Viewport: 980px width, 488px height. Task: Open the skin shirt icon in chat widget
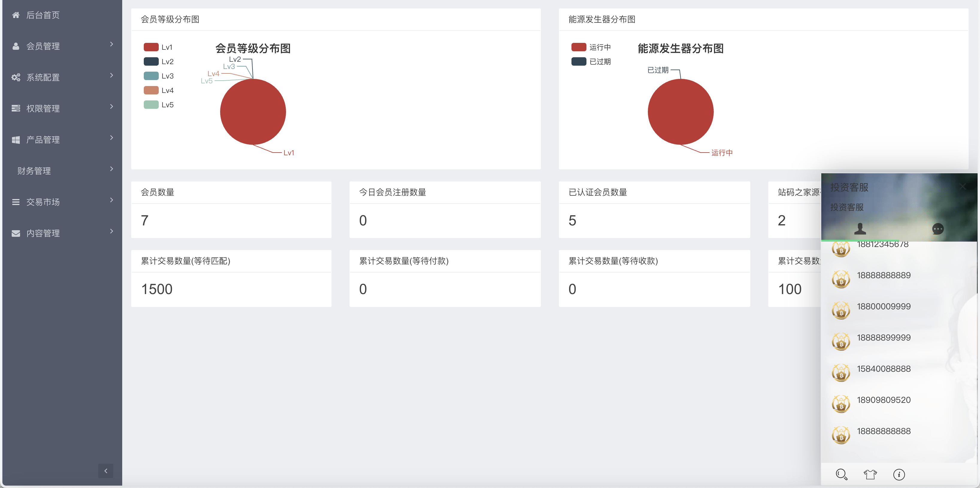coord(870,474)
